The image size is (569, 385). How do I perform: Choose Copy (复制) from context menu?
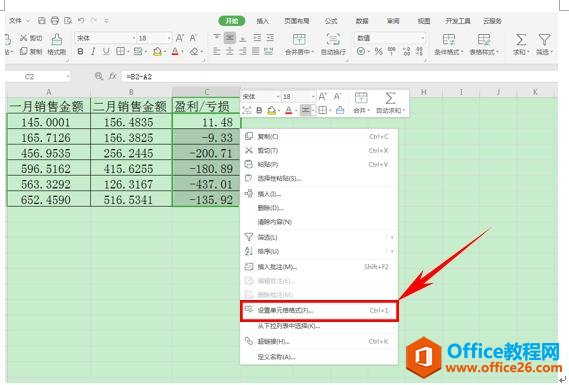point(319,136)
